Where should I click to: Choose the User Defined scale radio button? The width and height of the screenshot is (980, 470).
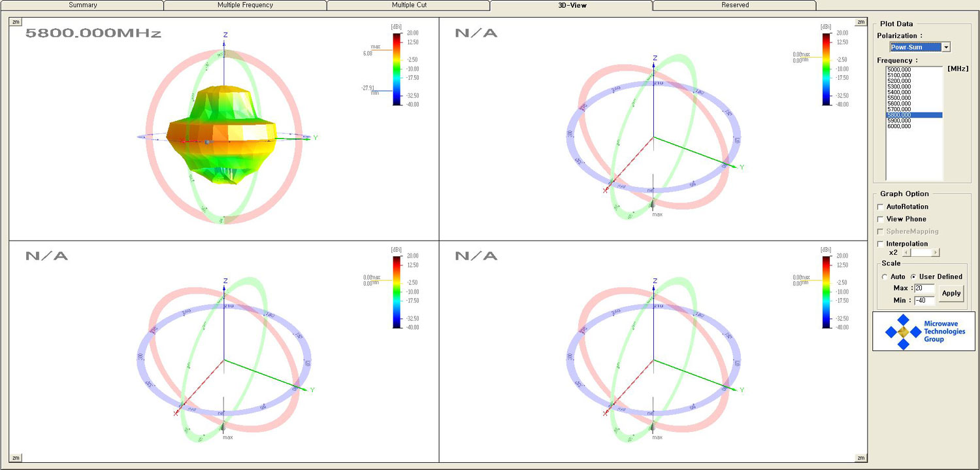coord(913,277)
